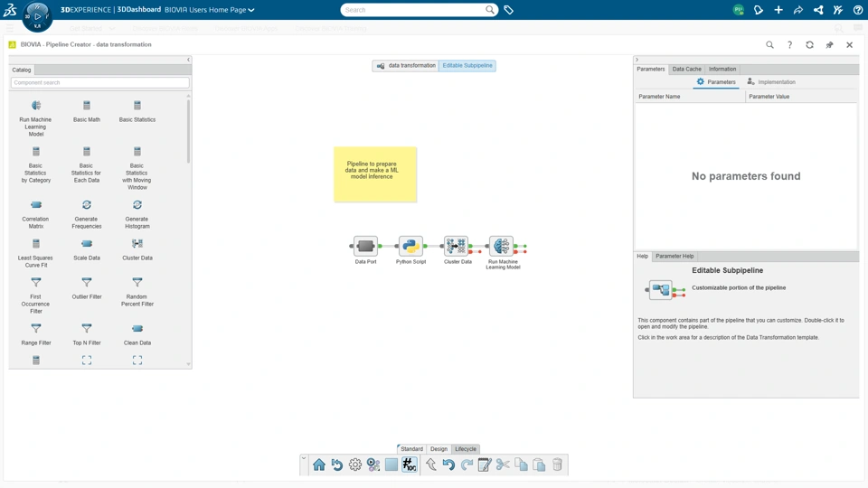
Task: Collapse the Parameters panel arrow
Action: click(637, 60)
